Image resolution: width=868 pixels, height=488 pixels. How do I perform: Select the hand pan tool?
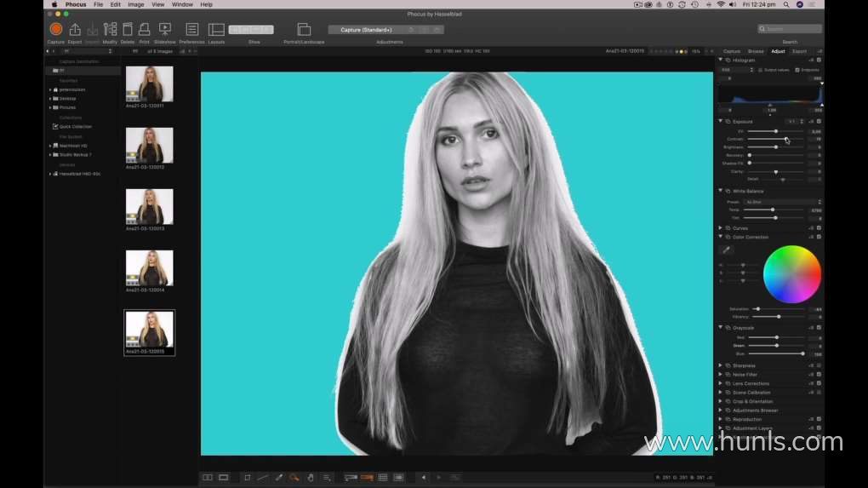point(311,478)
